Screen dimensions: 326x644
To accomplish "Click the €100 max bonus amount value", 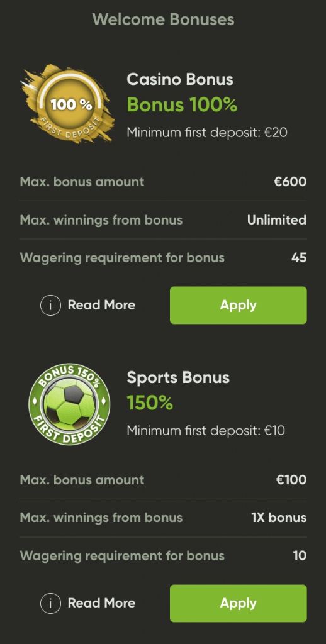I will point(291,480).
